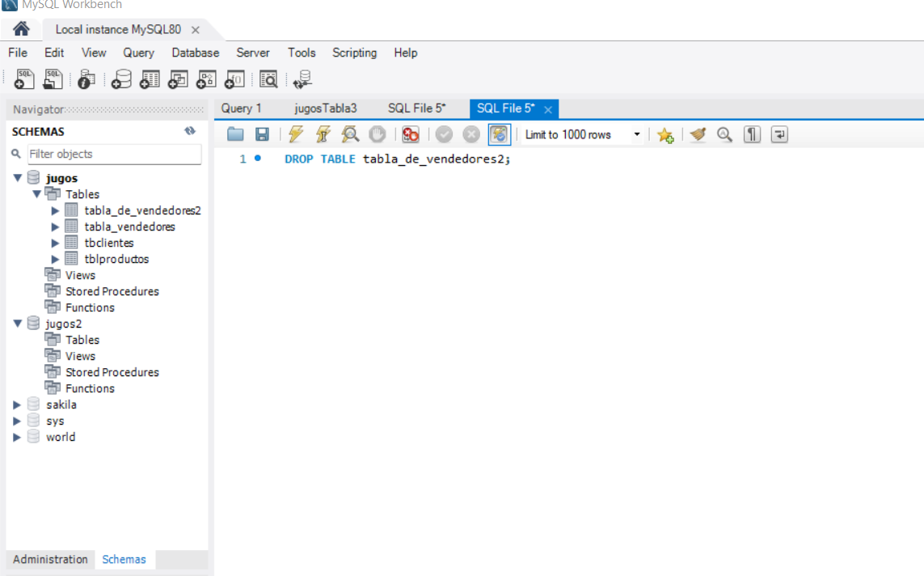Execute the script with the lightning bolt
924x576 pixels.
click(x=296, y=134)
